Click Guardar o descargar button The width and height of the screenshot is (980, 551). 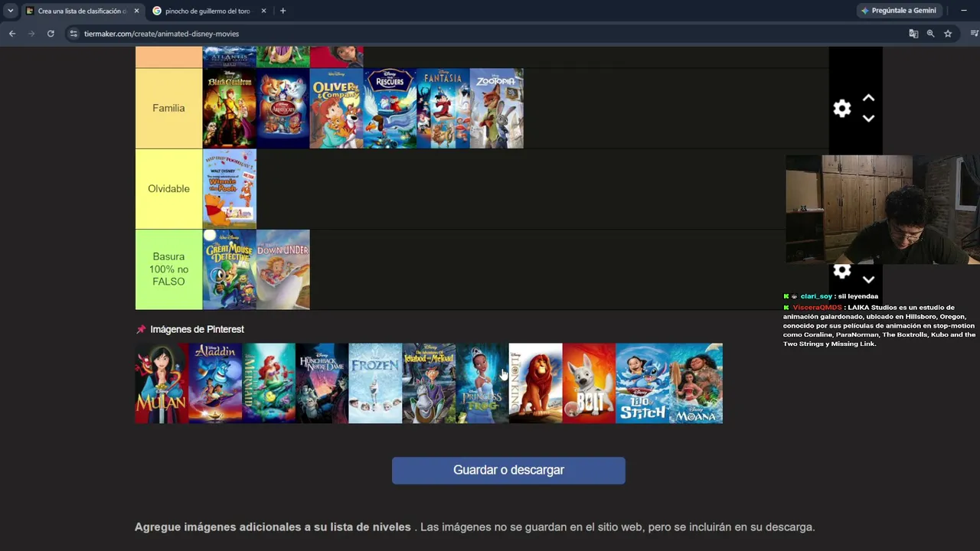(x=508, y=470)
